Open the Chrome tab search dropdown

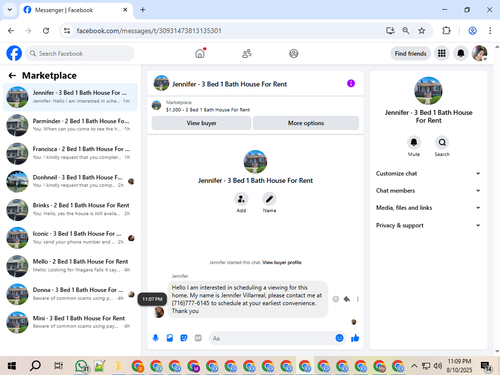(10, 10)
